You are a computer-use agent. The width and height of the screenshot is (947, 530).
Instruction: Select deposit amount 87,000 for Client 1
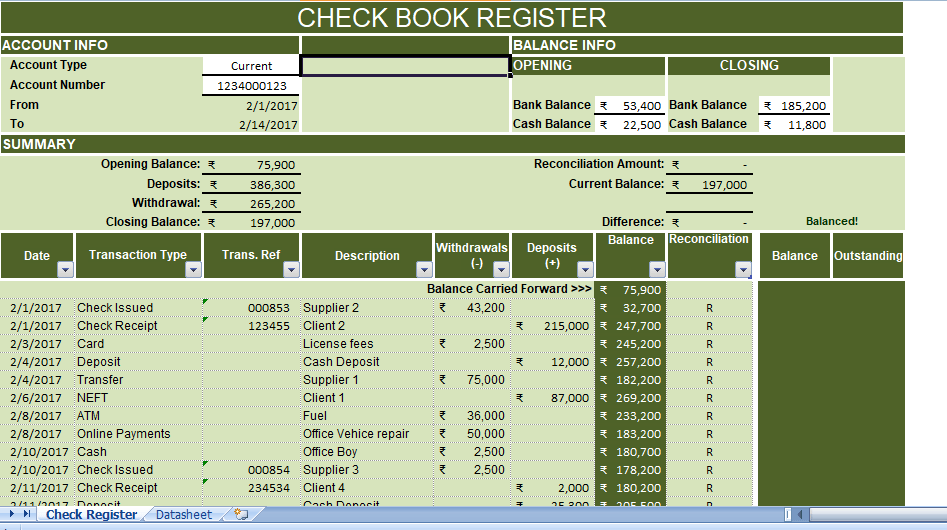552,398
